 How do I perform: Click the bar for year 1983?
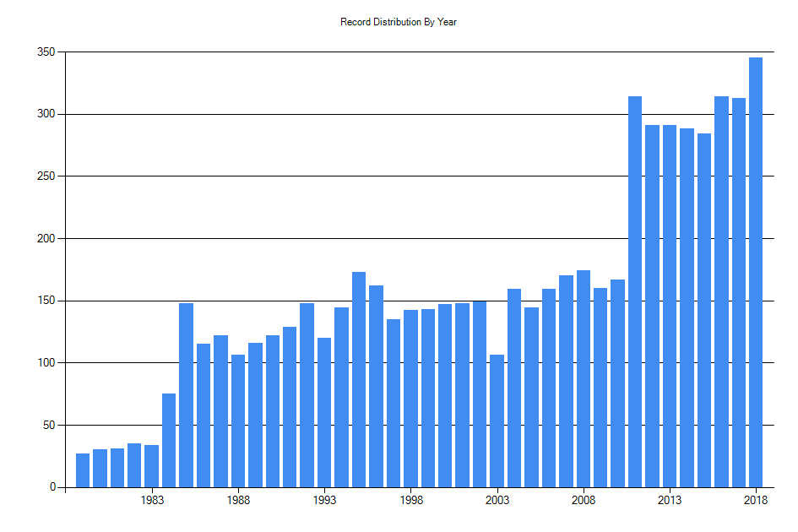click(x=152, y=466)
